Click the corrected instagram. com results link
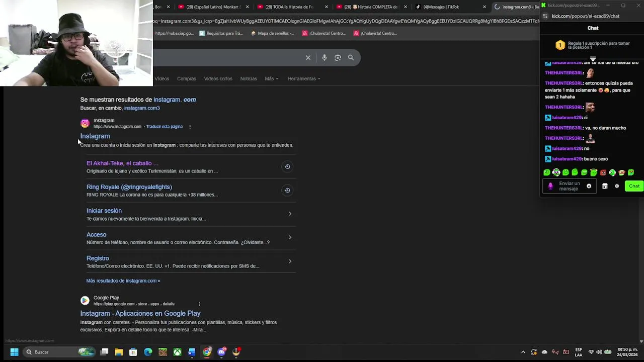 (x=175, y=100)
